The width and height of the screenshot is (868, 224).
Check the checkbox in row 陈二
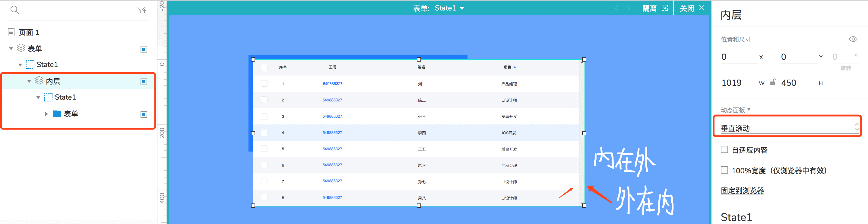click(264, 100)
